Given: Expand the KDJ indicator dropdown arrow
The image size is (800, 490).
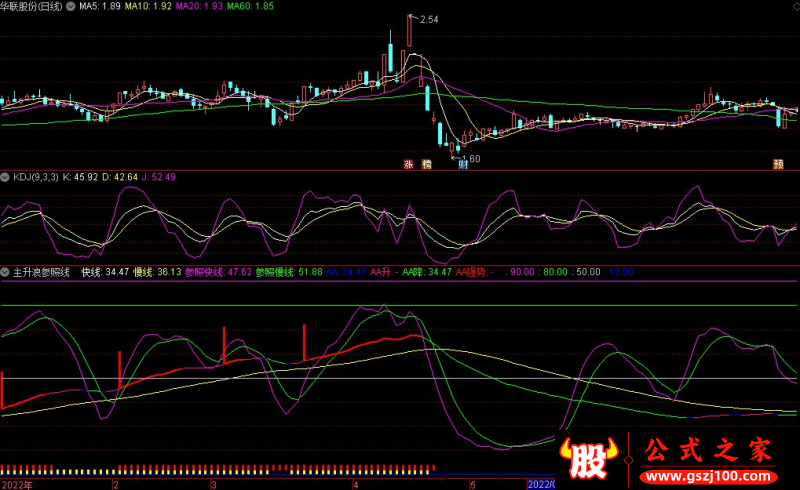Looking at the screenshot, I should coord(5,177).
